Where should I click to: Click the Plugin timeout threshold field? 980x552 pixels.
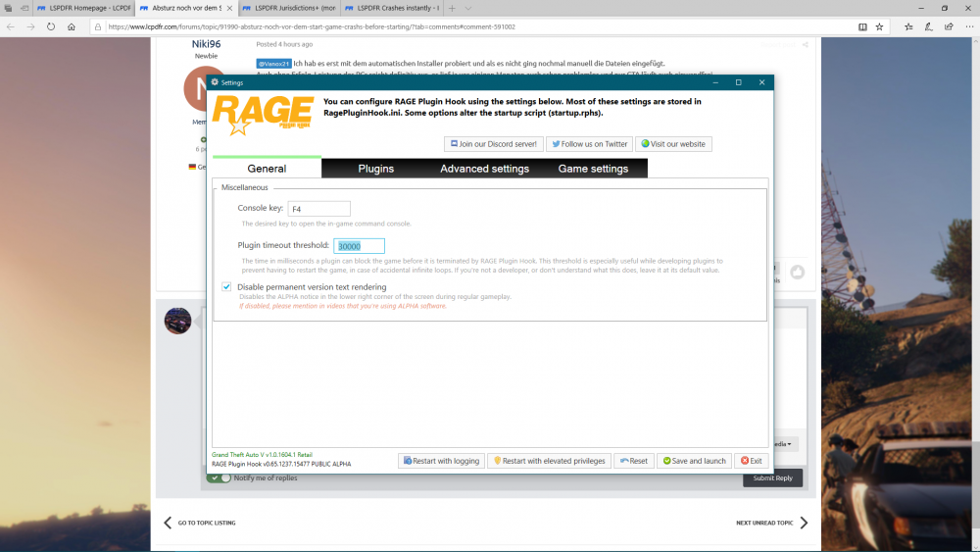point(359,246)
